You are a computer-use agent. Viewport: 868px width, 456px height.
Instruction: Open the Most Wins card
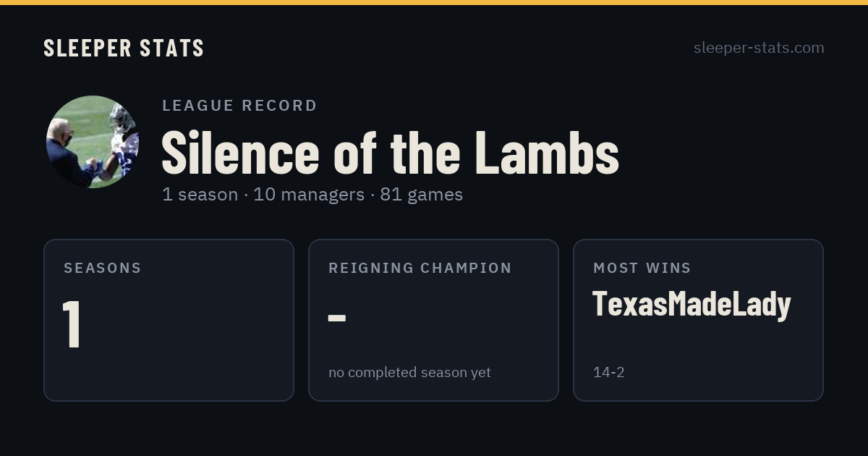tap(698, 320)
